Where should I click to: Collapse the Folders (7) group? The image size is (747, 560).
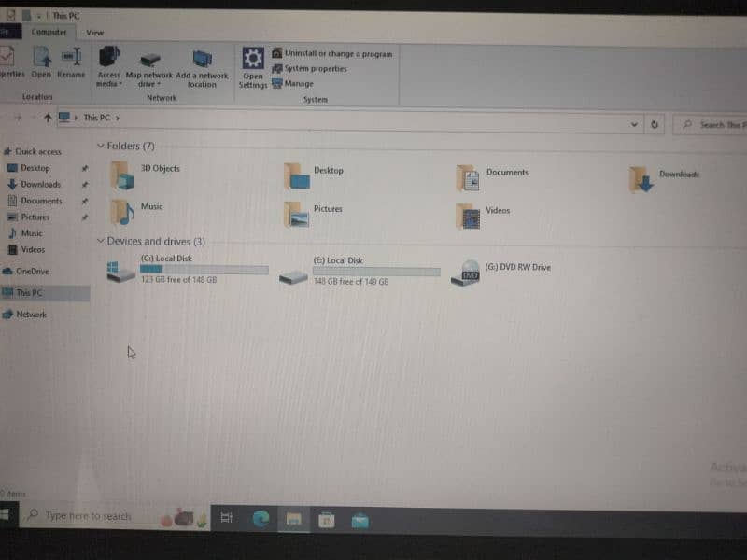[x=101, y=146]
